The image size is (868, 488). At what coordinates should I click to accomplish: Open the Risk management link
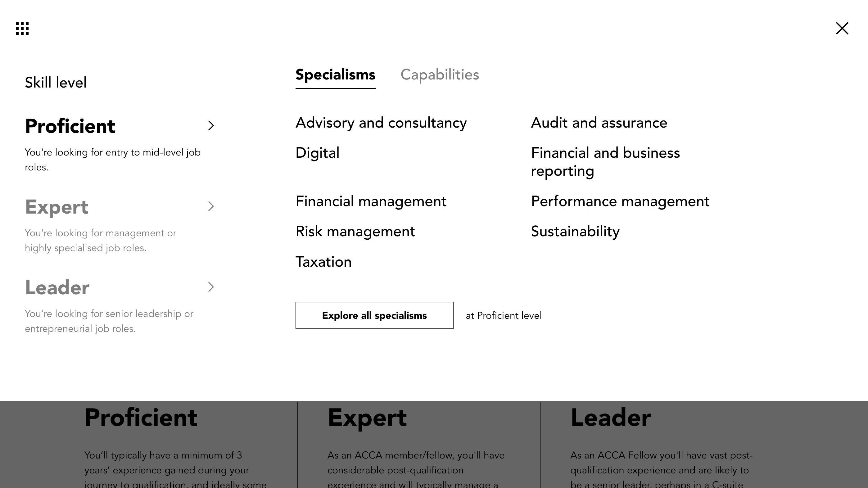pyautogui.click(x=355, y=232)
